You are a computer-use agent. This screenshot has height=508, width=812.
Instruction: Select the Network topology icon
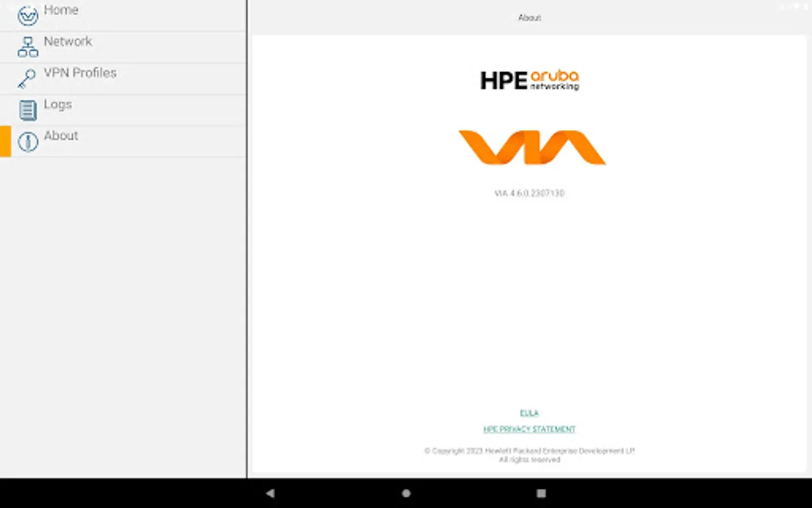(28, 47)
